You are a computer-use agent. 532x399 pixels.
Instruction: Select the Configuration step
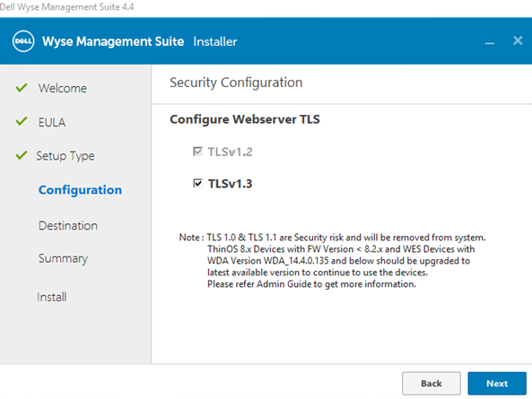tap(80, 190)
